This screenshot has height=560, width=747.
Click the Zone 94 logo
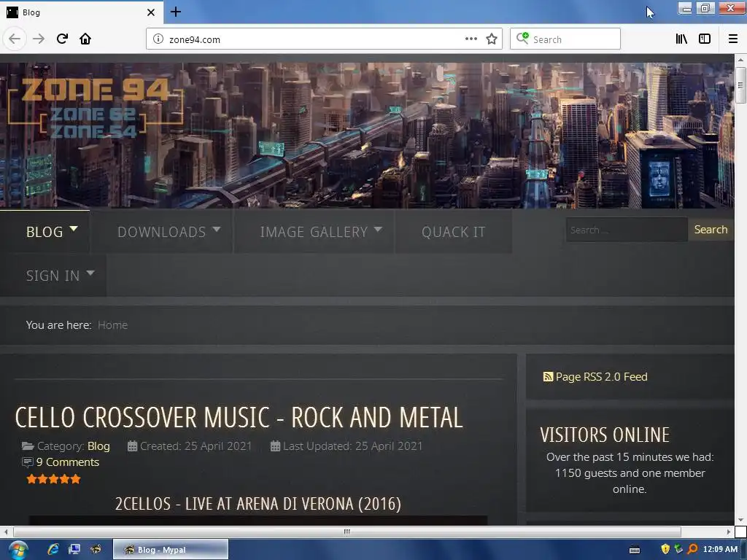pos(96,109)
